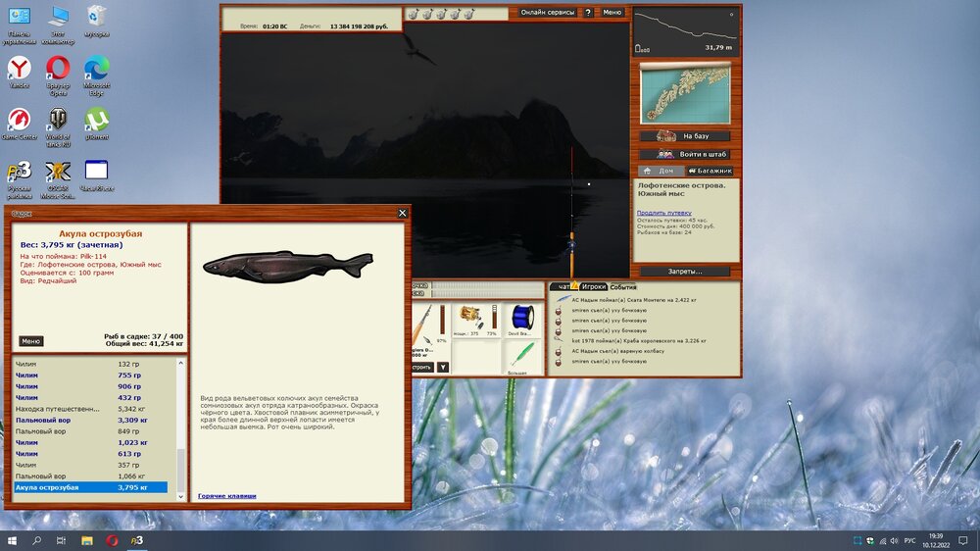Screen dimensions: 980x551
Task: Select the blue Devil Braid line spool
Action: point(520,318)
